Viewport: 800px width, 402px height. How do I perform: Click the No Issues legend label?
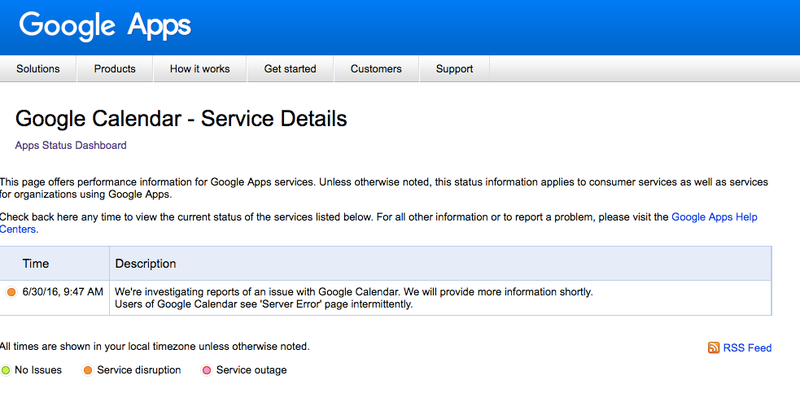click(38, 370)
